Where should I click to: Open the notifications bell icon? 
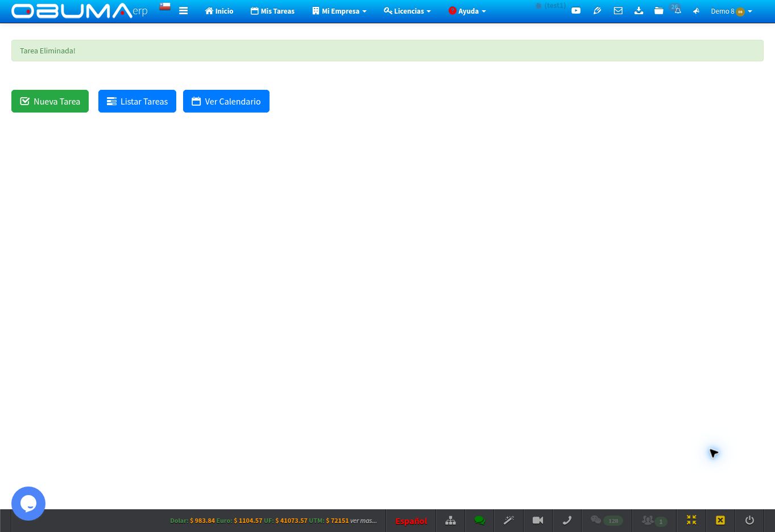click(677, 11)
